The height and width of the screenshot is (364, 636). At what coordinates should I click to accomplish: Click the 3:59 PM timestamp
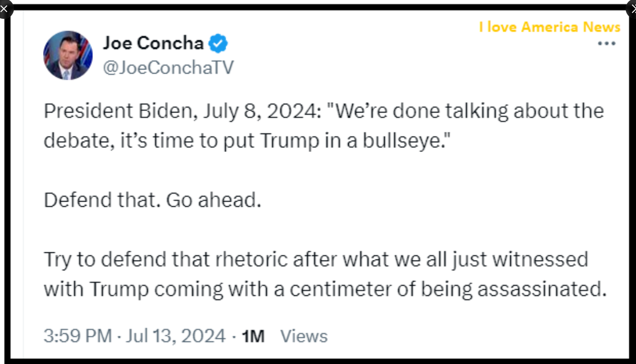point(77,336)
